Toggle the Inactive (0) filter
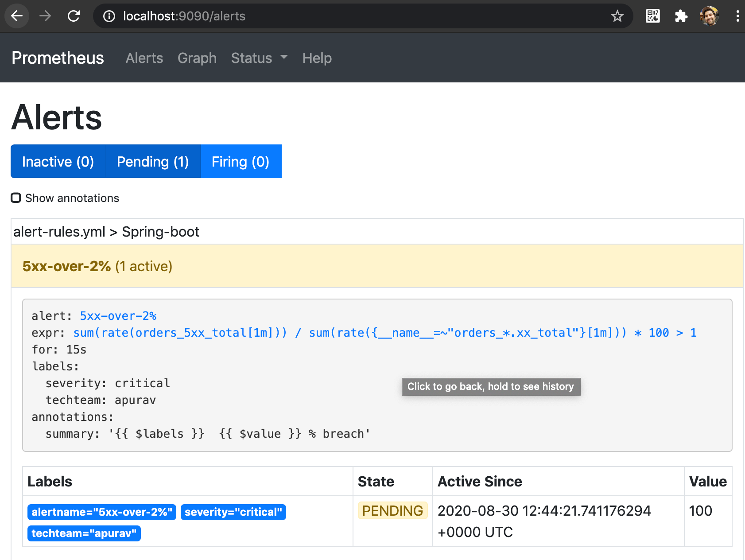This screenshot has height=560, width=745. (x=58, y=161)
